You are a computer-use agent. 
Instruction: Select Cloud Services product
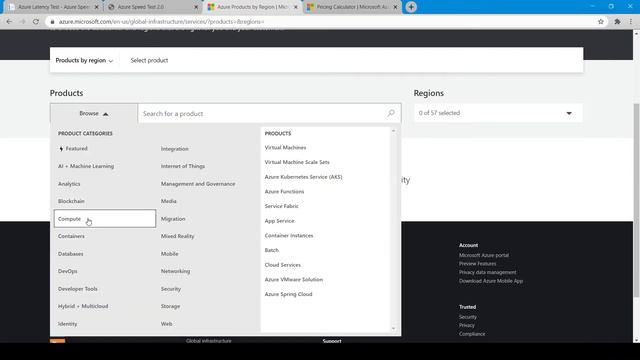pos(282,265)
